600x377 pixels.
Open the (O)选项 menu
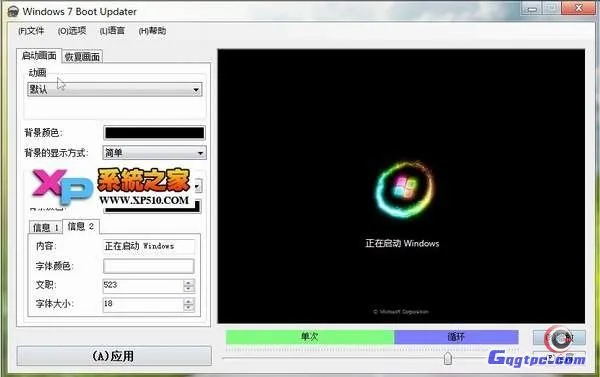point(72,31)
